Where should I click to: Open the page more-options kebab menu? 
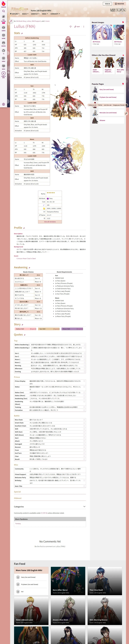click(x=84, y=27)
